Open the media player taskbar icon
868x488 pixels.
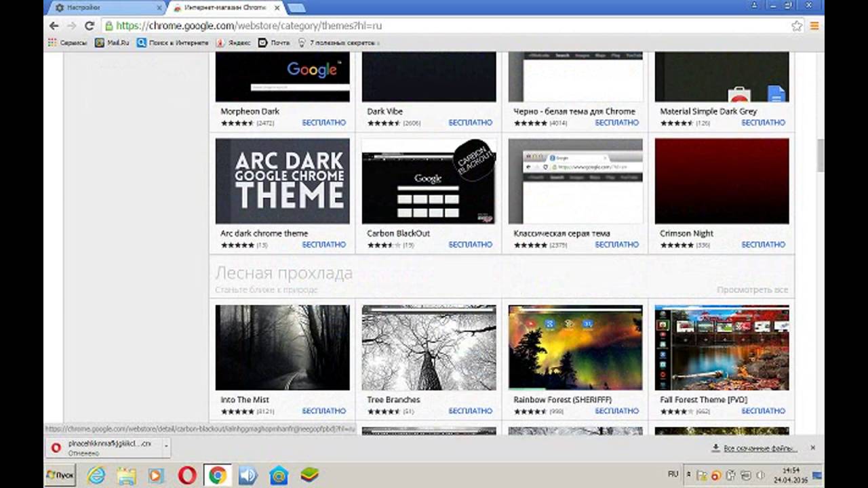(x=156, y=475)
